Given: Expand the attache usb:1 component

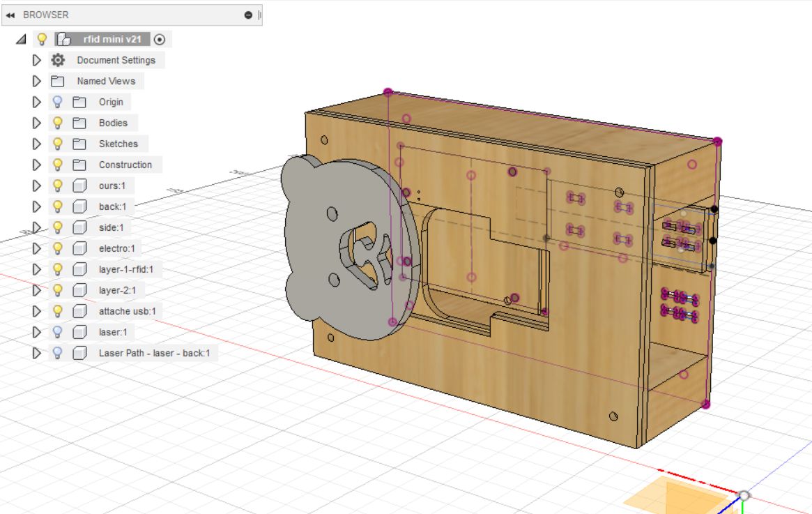Looking at the screenshot, I should pyautogui.click(x=36, y=312).
